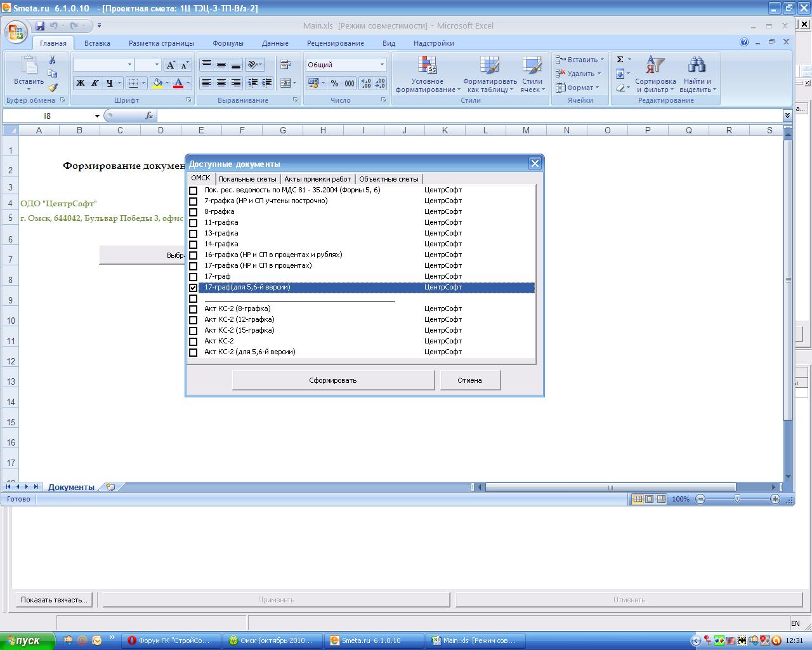Uncheck the 17-граф(для 5,6-й версии) checkbox
The height and width of the screenshot is (650, 812).
pos(193,288)
